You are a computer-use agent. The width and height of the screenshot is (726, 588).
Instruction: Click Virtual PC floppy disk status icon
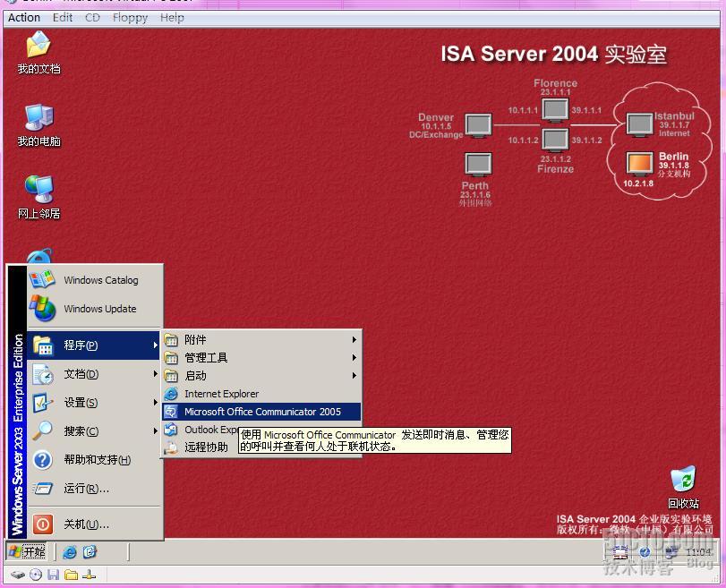click(x=53, y=575)
